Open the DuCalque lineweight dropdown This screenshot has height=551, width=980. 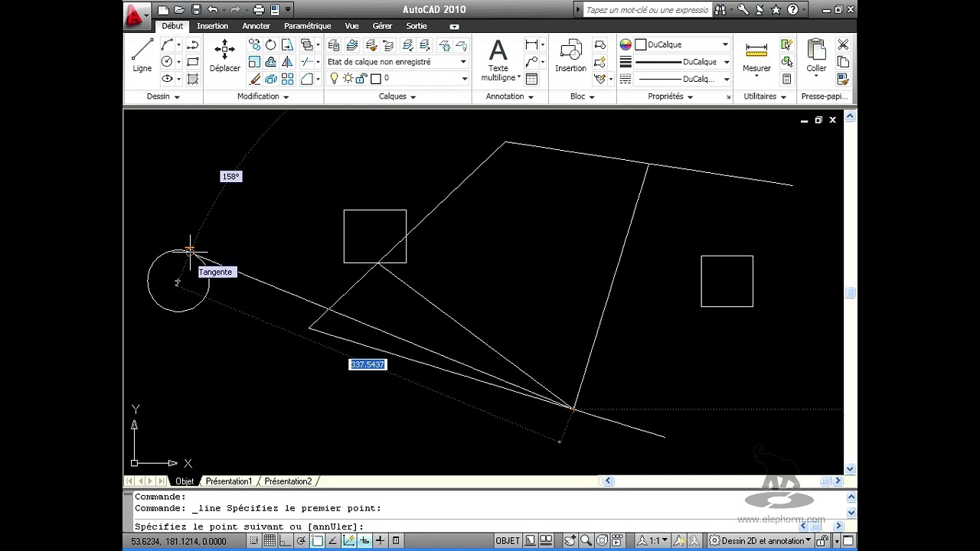[x=682, y=62]
